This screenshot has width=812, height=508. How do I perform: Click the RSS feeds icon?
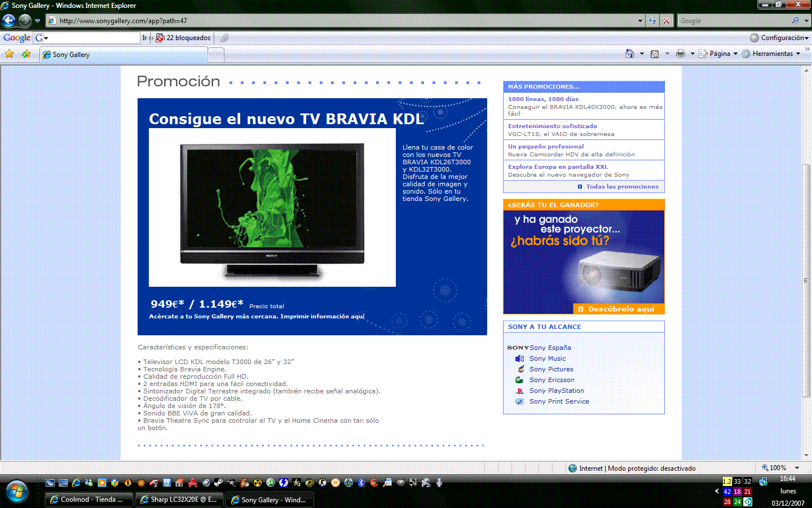pyautogui.click(x=655, y=54)
